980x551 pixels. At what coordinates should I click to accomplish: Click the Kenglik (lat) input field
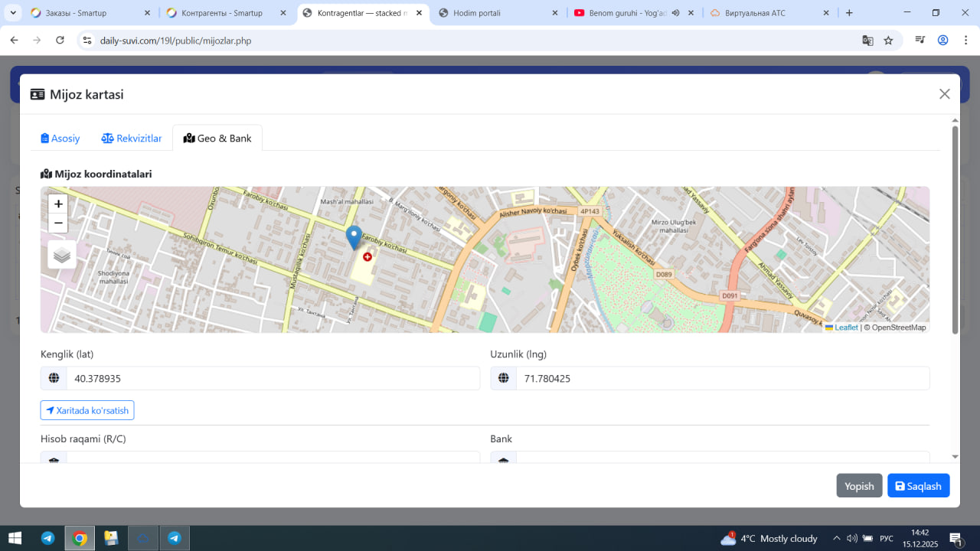coord(272,378)
